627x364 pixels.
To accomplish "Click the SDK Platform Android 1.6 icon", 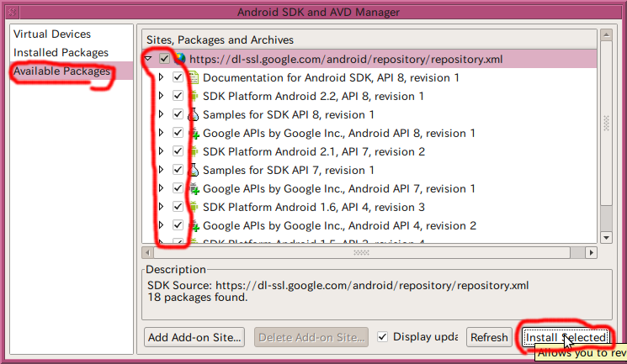I will click(x=194, y=207).
